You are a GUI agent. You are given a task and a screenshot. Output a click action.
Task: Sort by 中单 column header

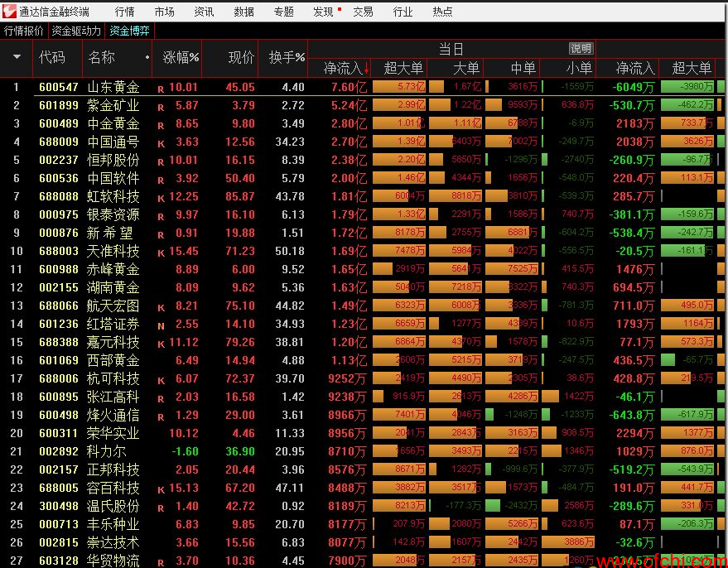coord(523,68)
